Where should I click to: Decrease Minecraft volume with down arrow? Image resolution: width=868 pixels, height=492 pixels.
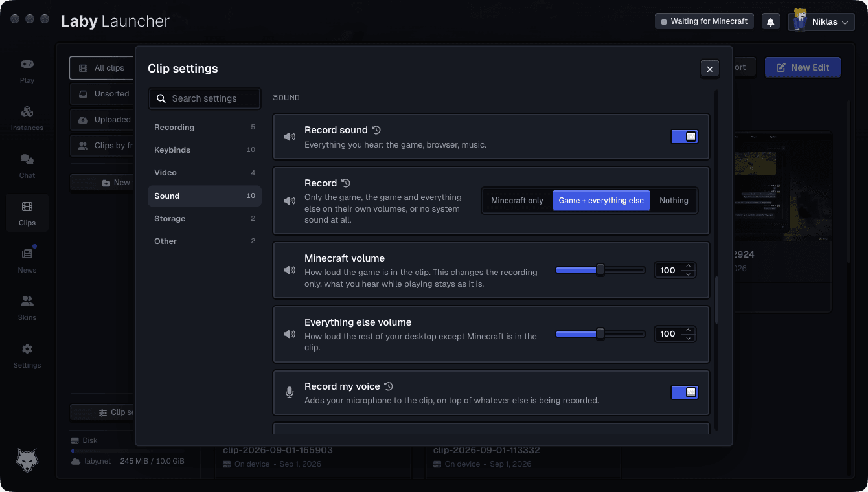689,274
